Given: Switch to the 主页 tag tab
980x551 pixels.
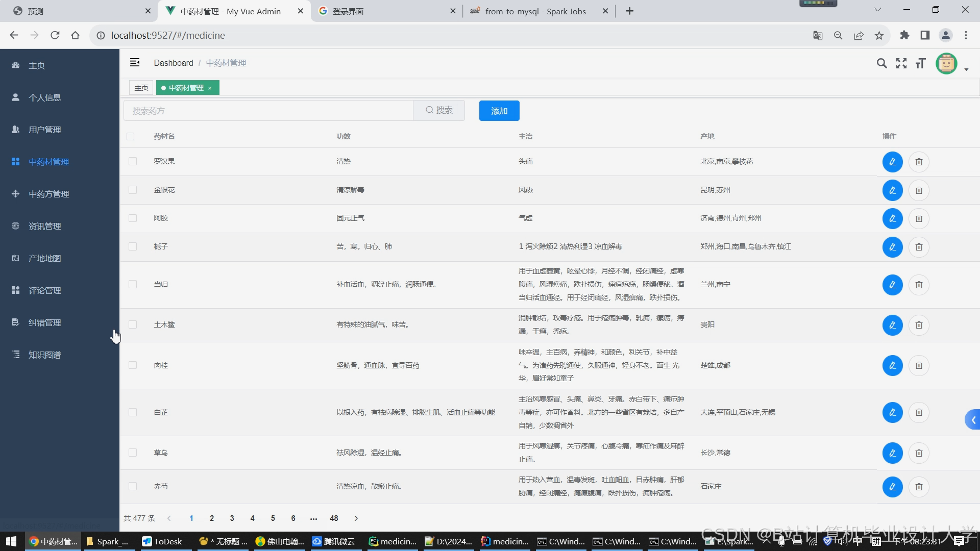Looking at the screenshot, I should click(141, 88).
